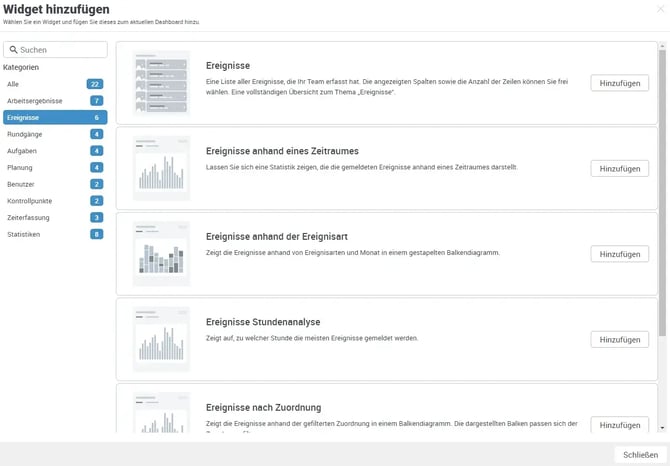Viewport: 670px width, 466px height.
Task: Click the scrollbar up arrow
Action: pos(662,45)
